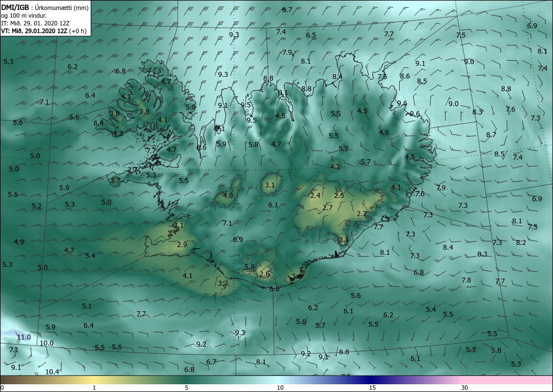Screen dimensions: 553x392
Task: Click the 4.2 value in central Iceland
Action: point(335,166)
